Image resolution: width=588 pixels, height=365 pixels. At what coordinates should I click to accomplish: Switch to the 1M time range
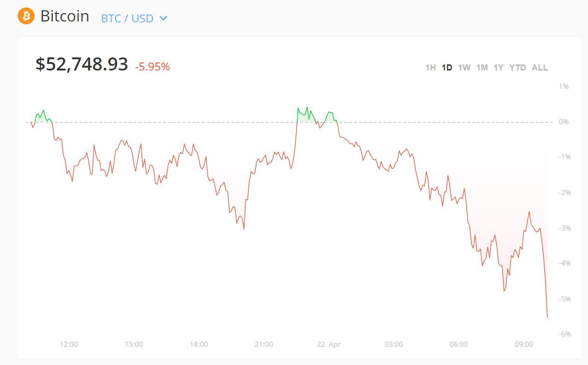pyautogui.click(x=482, y=68)
